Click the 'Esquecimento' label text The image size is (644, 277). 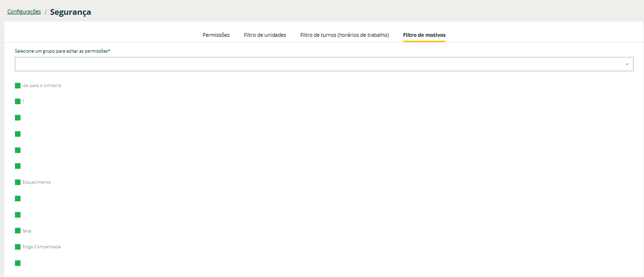tap(36, 182)
